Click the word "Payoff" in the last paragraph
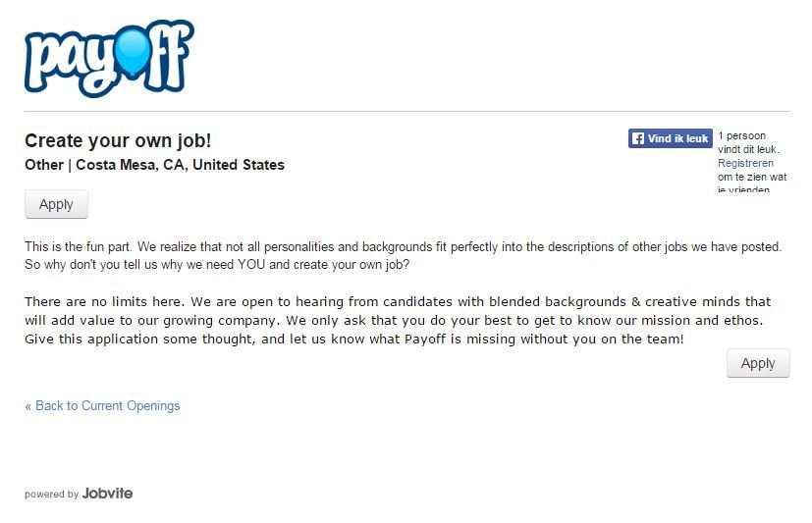 pos(424,340)
